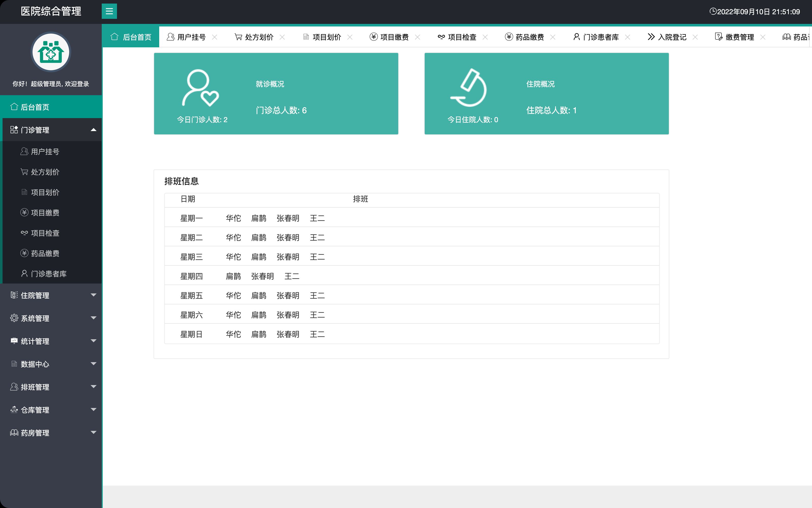Screen dimensions: 812x508
Task: Expand the 仓库管理 dropdown arrow
Action: (x=94, y=410)
